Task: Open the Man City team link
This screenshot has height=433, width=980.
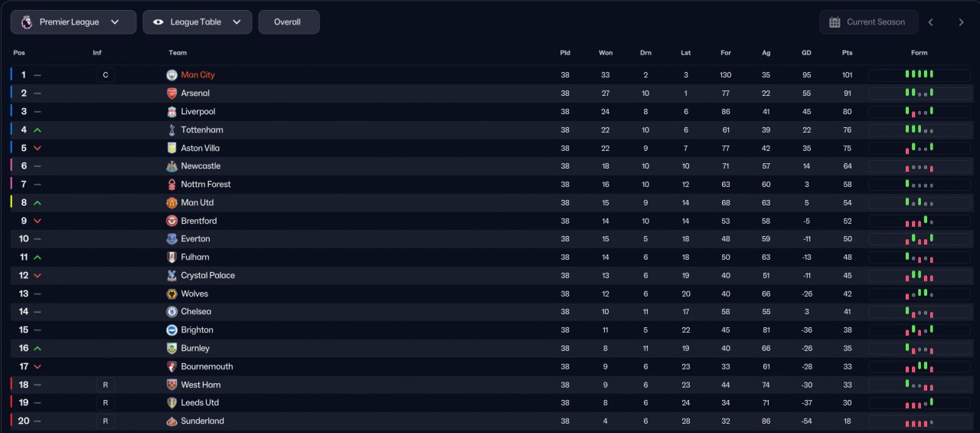Action: click(198, 75)
